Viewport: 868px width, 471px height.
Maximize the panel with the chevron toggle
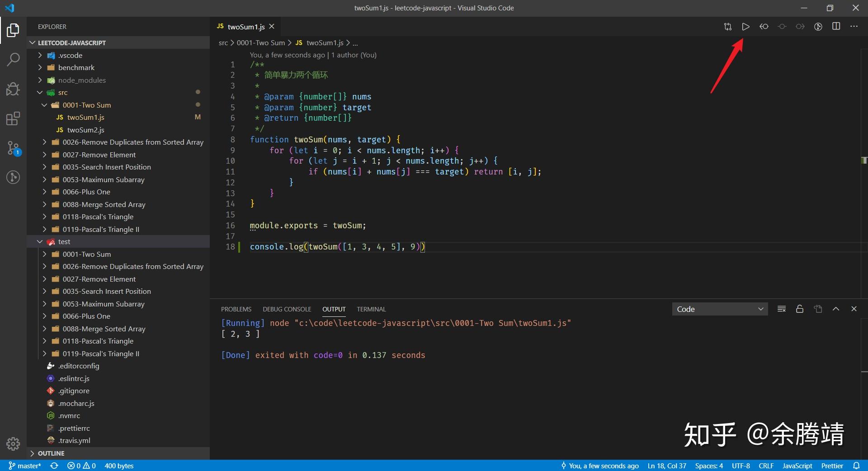836,309
